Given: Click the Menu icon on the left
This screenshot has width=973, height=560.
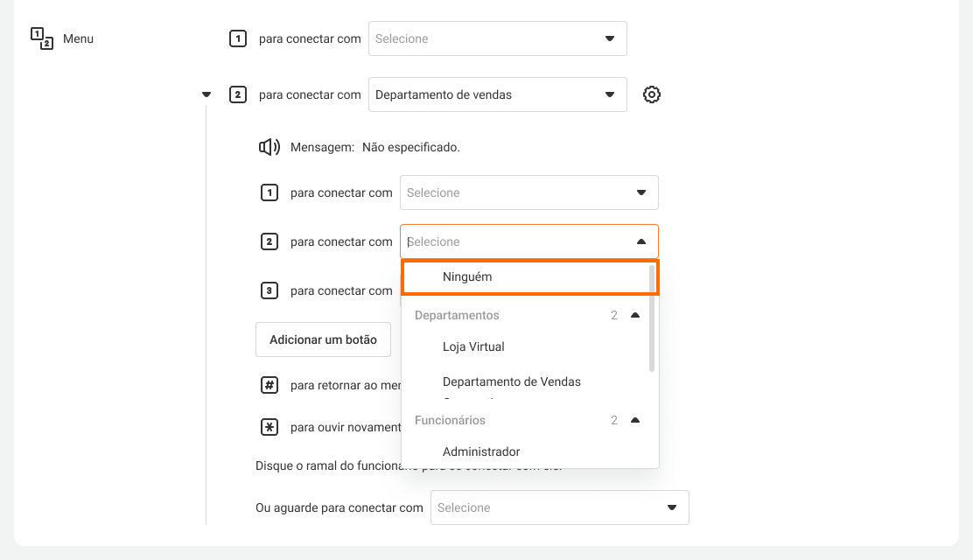Looking at the screenshot, I should 42,38.
